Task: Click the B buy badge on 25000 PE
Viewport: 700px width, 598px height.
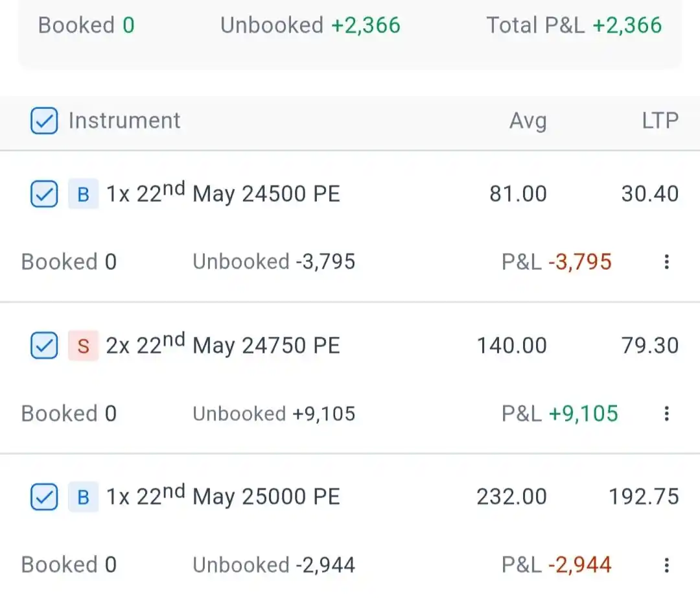Action: 83,497
